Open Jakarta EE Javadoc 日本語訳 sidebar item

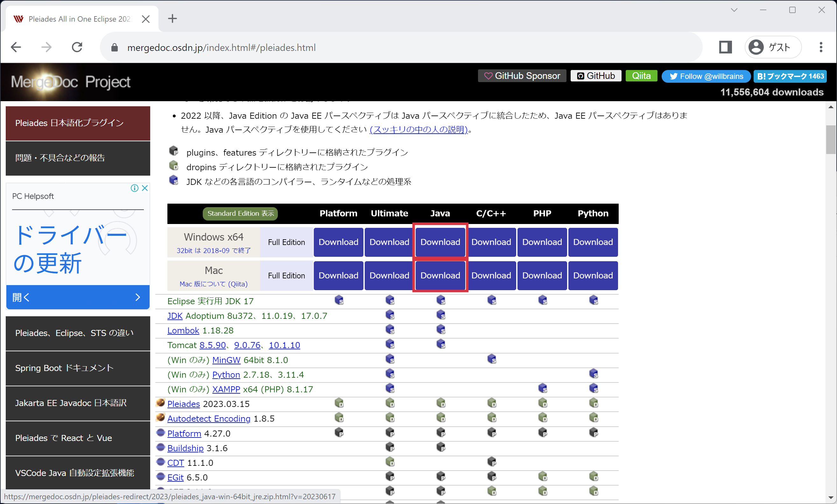(x=78, y=403)
